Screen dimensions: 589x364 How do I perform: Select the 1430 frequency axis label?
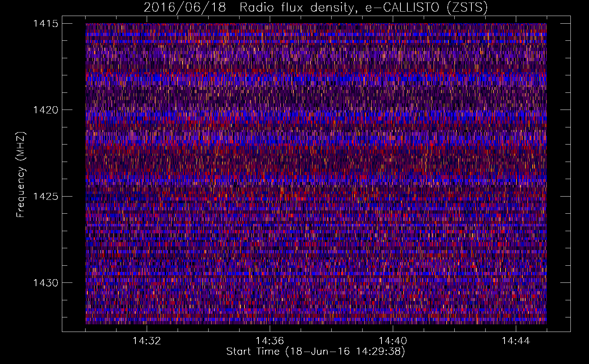pyautogui.click(x=46, y=283)
